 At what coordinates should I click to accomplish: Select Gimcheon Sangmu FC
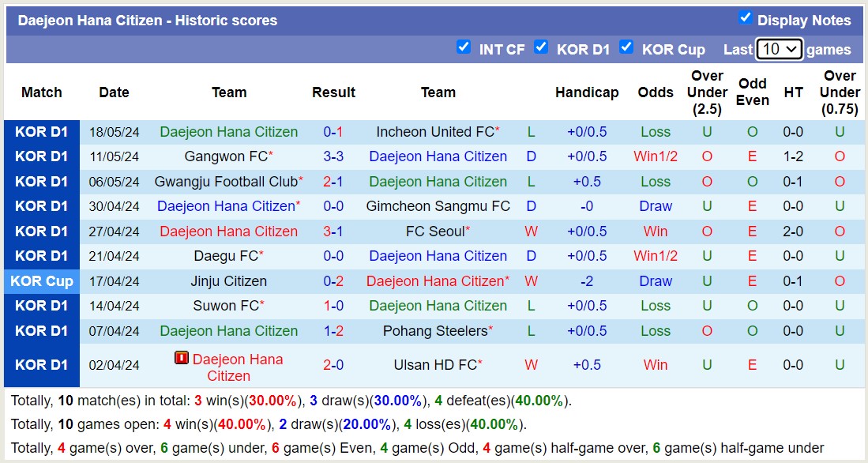(x=435, y=206)
